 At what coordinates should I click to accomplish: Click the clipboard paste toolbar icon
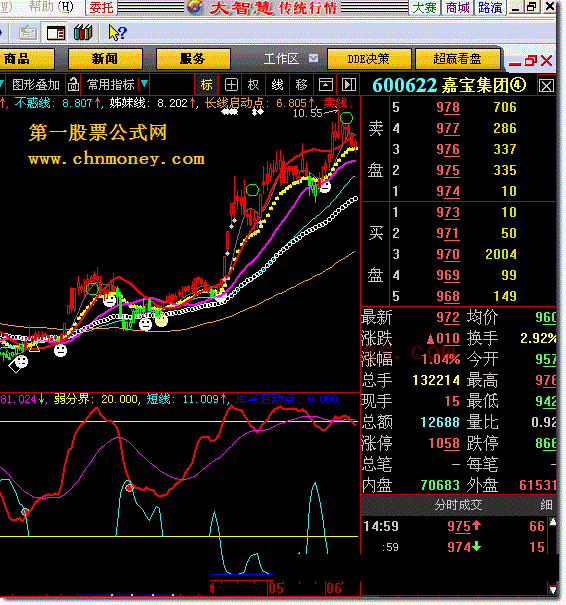coord(28,33)
